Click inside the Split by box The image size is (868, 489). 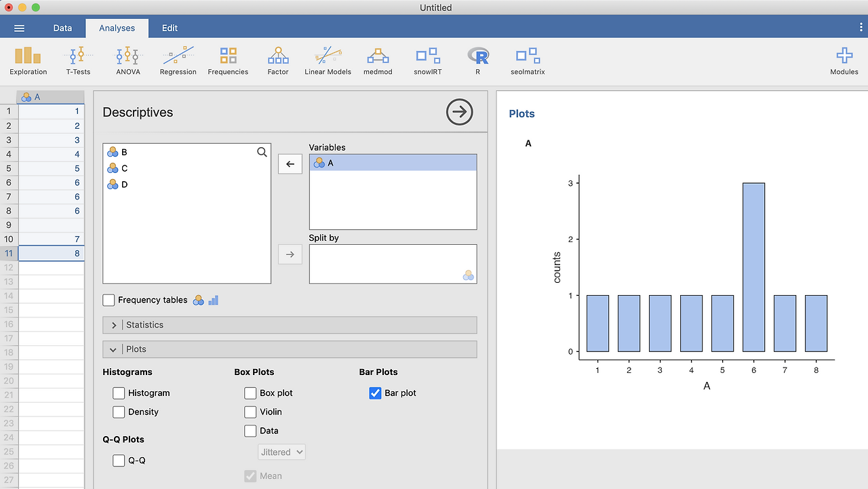point(393,264)
